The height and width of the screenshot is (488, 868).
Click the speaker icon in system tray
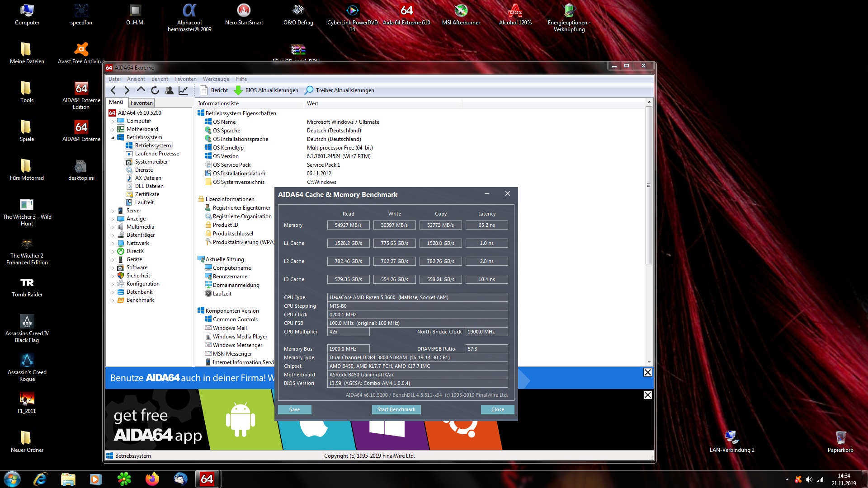[x=810, y=479]
